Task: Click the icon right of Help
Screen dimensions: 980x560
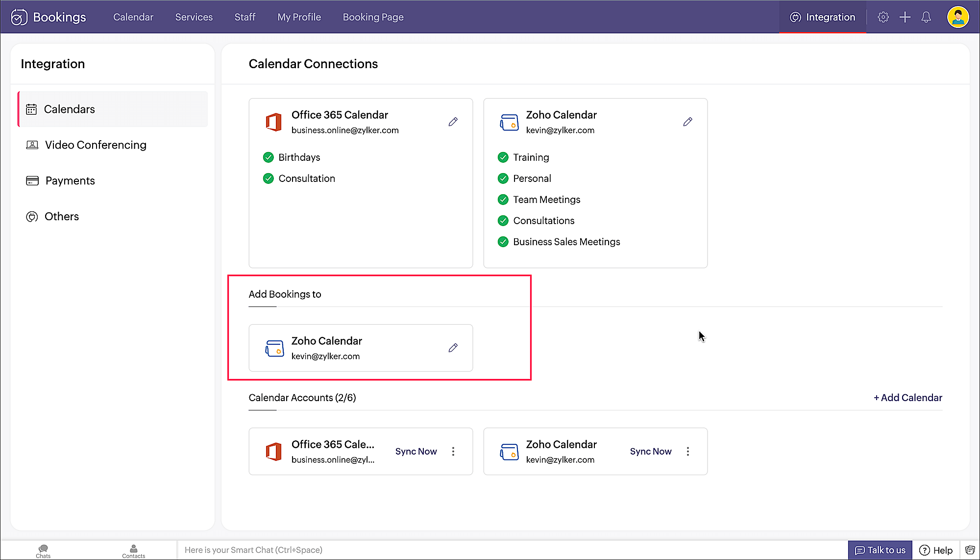Action: (970, 550)
